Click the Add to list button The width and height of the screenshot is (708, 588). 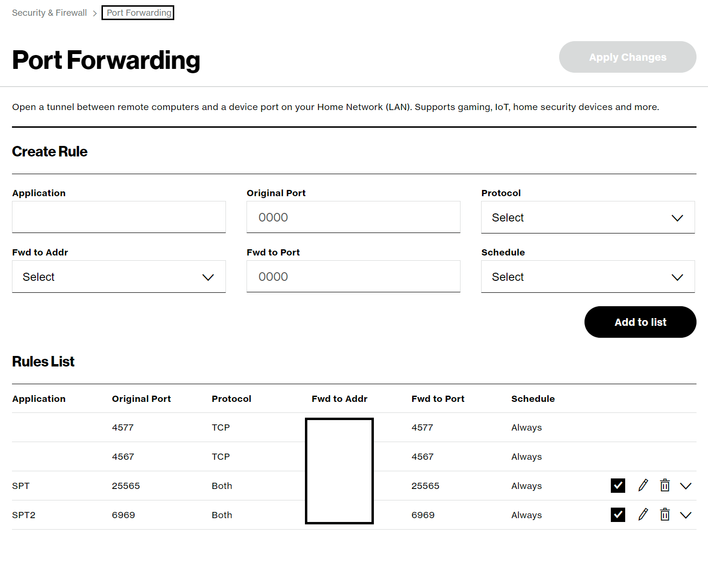641,322
